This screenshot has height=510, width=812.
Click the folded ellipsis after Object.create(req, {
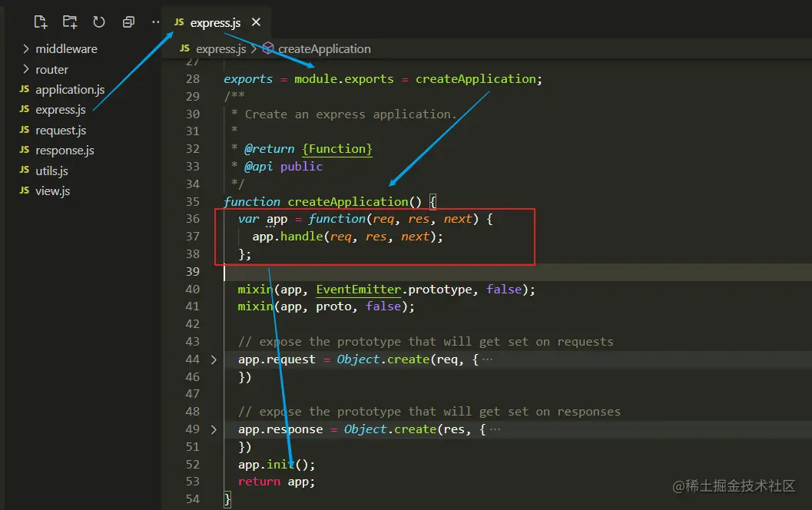[487, 359]
